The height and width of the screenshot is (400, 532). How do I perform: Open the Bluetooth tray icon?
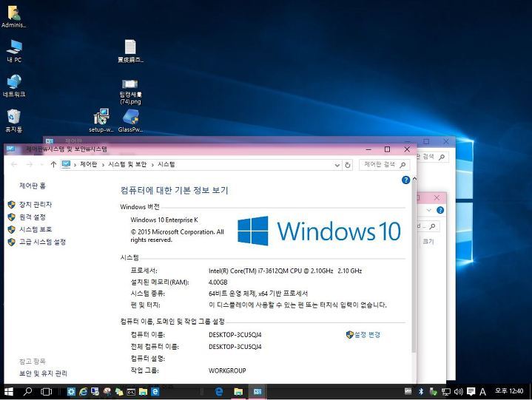point(421,392)
